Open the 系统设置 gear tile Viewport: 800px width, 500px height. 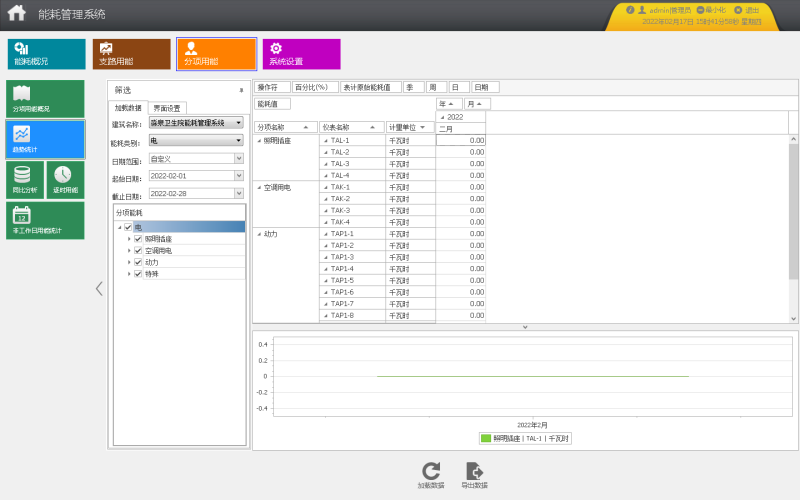[x=302, y=54]
